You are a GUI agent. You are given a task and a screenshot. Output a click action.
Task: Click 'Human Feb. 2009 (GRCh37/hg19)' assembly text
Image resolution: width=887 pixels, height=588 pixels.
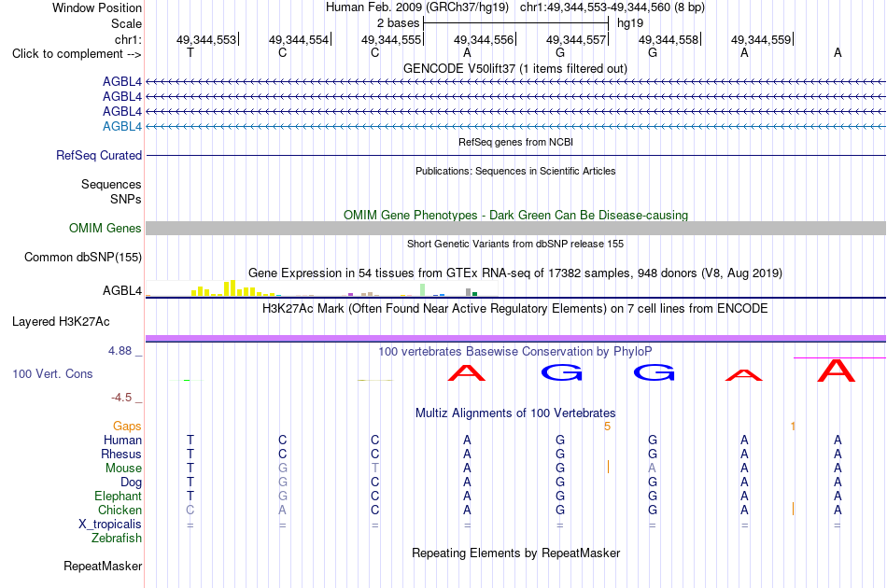pyautogui.click(x=417, y=7)
